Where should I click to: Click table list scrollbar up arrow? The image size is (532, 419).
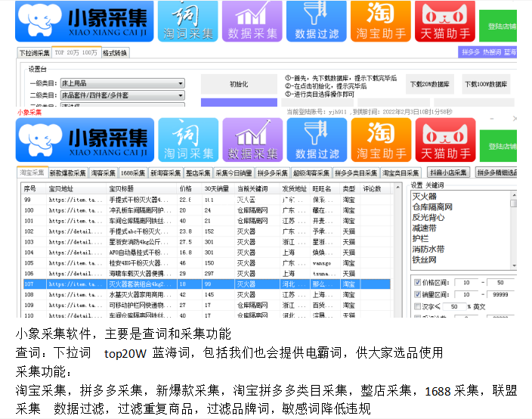point(397,188)
